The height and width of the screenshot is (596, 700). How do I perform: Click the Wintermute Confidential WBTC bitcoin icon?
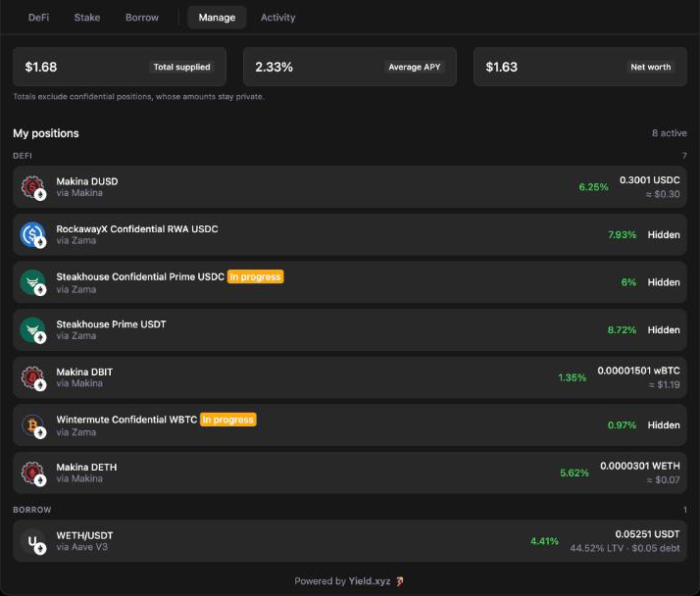33,425
